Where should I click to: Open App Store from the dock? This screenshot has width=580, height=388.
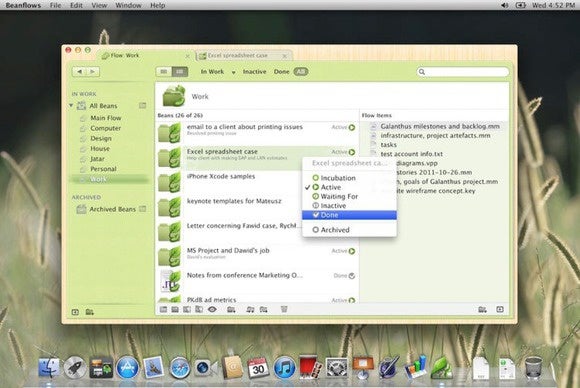128,367
